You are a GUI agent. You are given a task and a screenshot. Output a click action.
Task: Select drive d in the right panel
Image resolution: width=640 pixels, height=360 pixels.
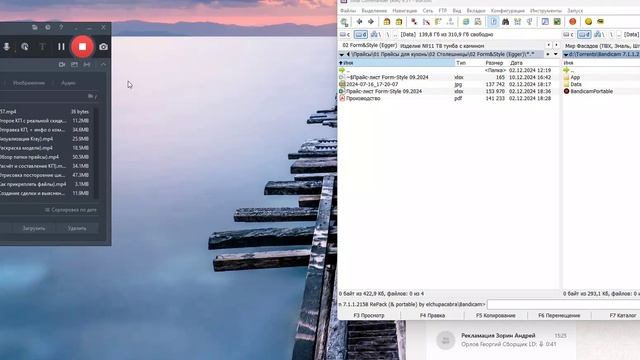pyautogui.click(x=584, y=35)
